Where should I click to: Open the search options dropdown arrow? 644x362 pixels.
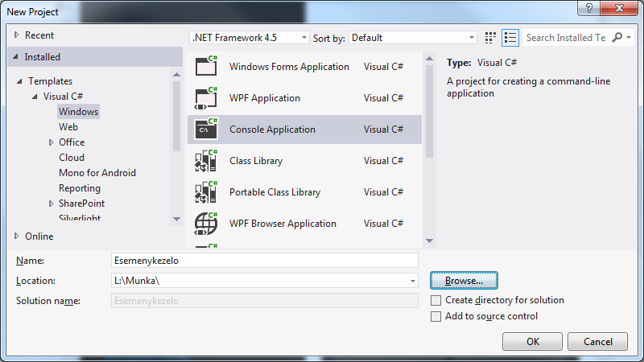click(629, 37)
